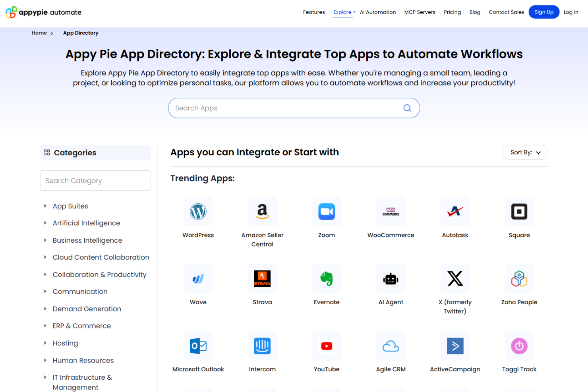The width and height of the screenshot is (588, 392).
Task: Choose the AI Agent robot icon
Action: (391, 279)
